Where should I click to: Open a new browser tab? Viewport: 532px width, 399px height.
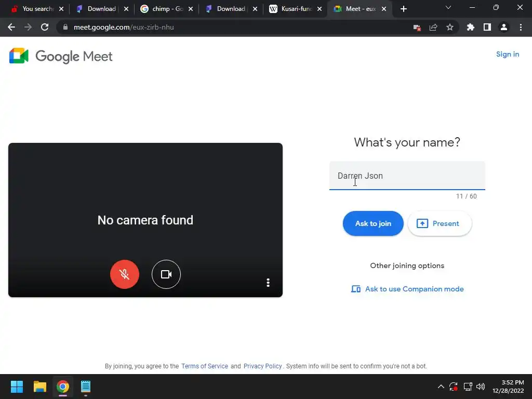click(x=403, y=9)
